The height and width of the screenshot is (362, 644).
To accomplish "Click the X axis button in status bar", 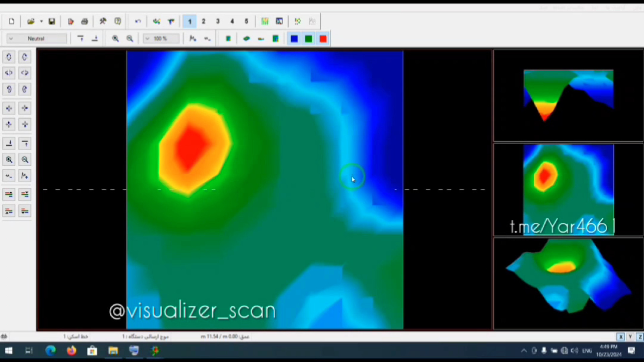I will click(x=621, y=337).
